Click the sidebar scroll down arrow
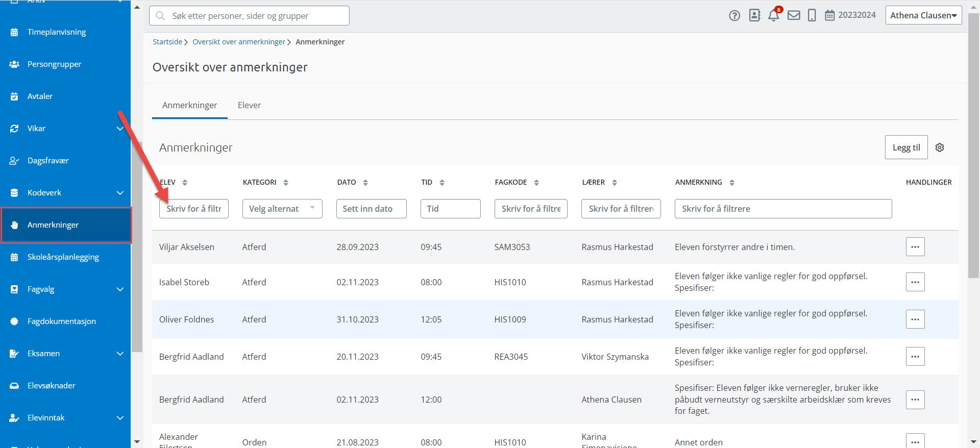980x448 pixels. tap(137, 442)
